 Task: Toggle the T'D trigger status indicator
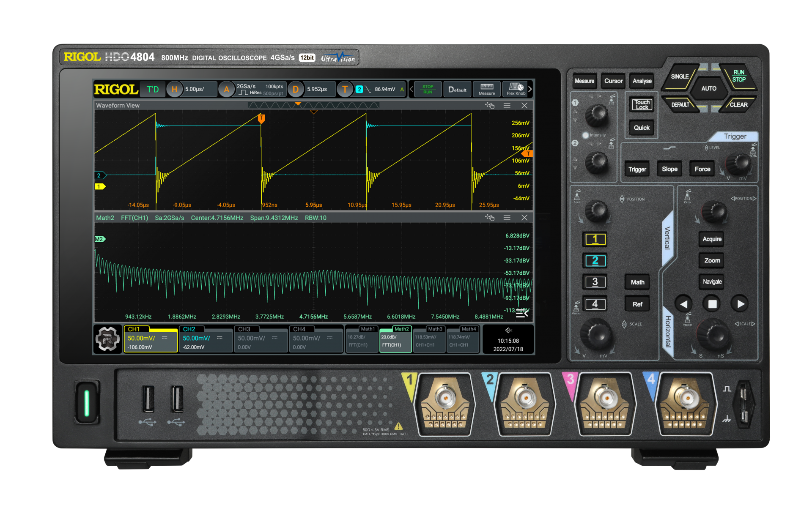153,89
